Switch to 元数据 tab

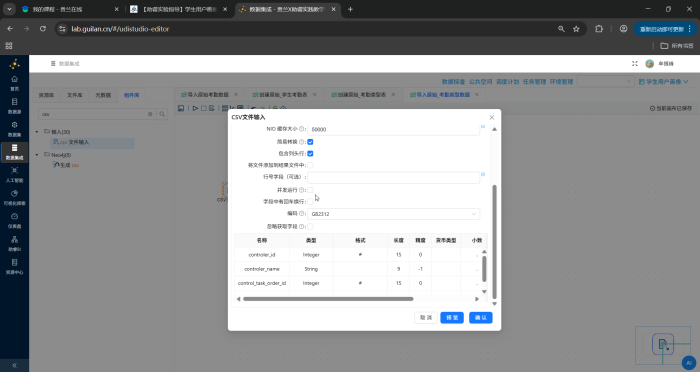coord(103,95)
